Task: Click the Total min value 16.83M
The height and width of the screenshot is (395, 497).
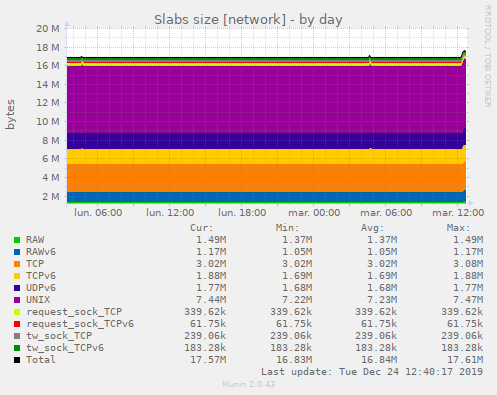Action: (x=294, y=360)
